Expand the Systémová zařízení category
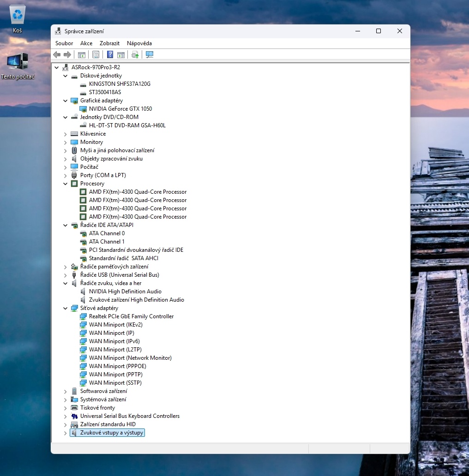This screenshot has width=469, height=476. click(66, 400)
